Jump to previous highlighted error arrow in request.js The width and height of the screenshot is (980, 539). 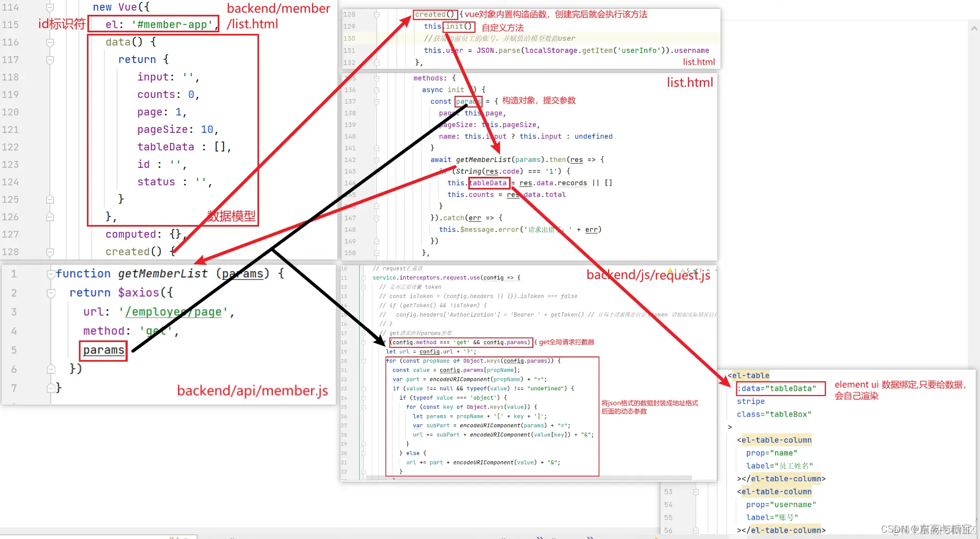click(x=708, y=271)
